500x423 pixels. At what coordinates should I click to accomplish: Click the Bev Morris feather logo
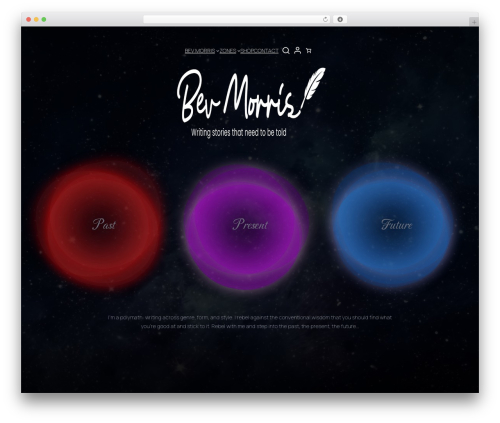(x=251, y=95)
